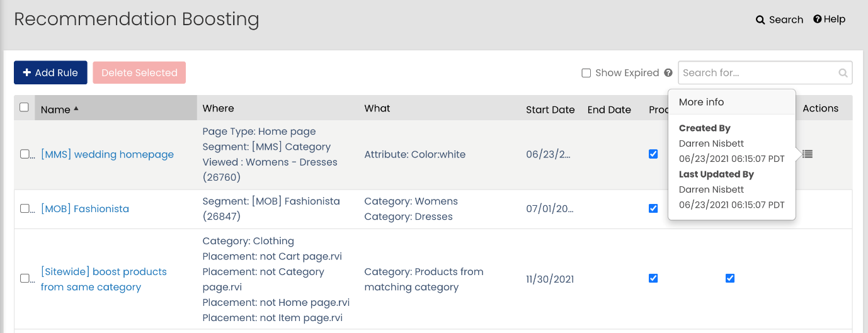868x333 pixels.
Task: Sort by the Start Date column header
Action: coord(550,110)
